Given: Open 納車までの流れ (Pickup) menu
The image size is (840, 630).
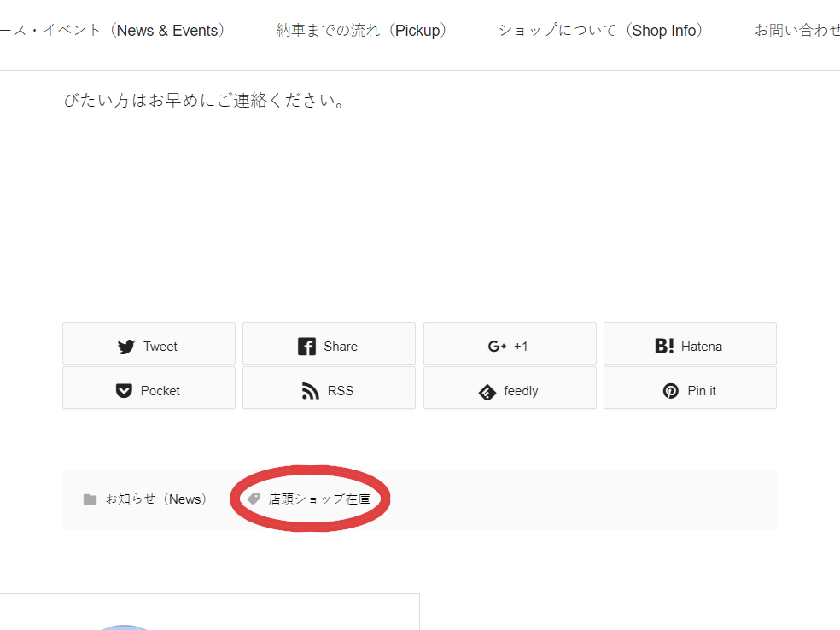Looking at the screenshot, I should (x=361, y=31).
